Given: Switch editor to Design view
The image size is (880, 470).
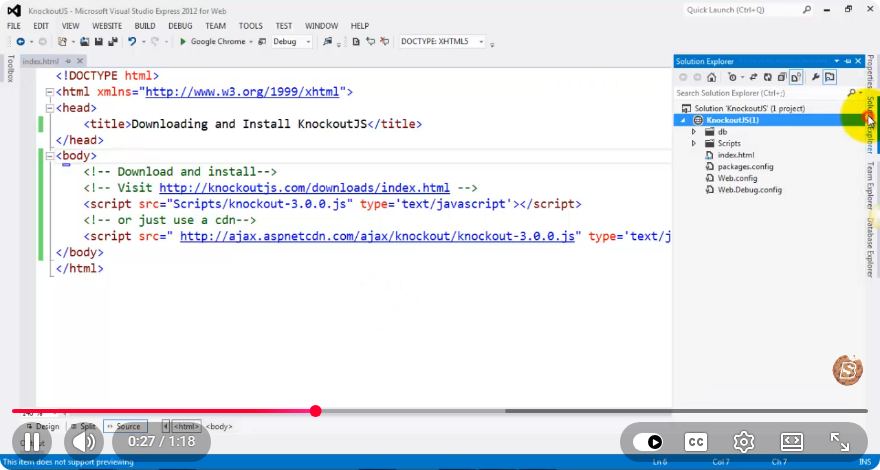Looking at the screenshot, I should [x=43, y=427].
